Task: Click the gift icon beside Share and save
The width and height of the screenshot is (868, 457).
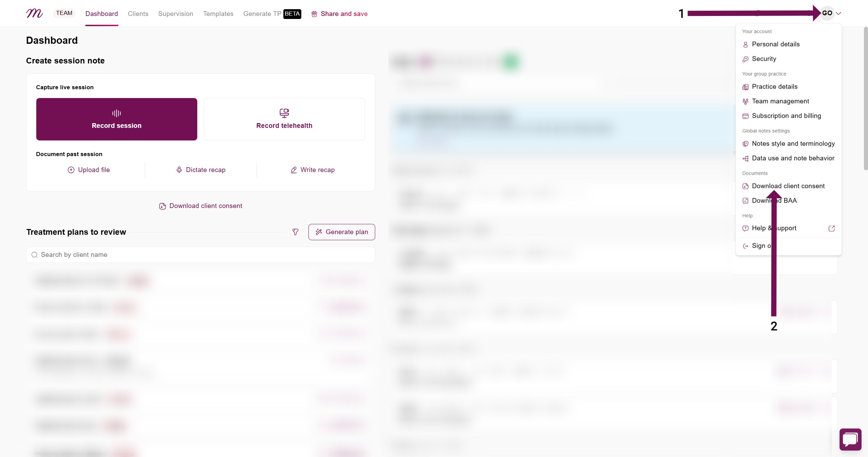Action: 314,14
